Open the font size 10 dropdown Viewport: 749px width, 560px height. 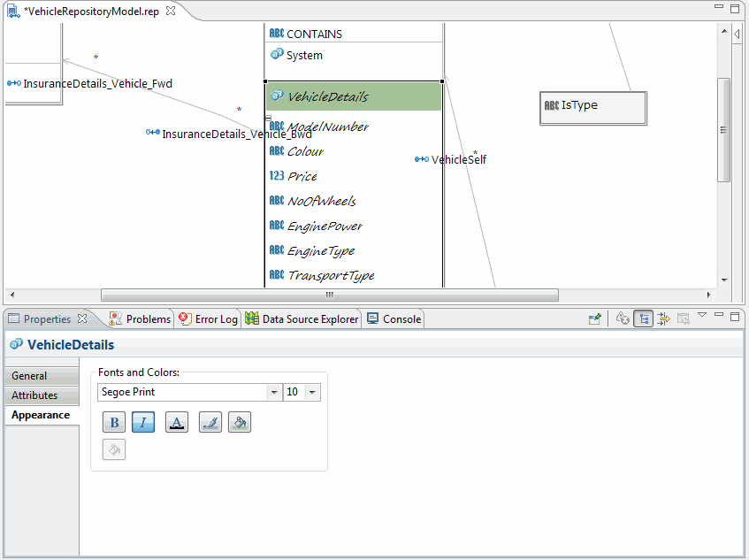tap(312, 392)
